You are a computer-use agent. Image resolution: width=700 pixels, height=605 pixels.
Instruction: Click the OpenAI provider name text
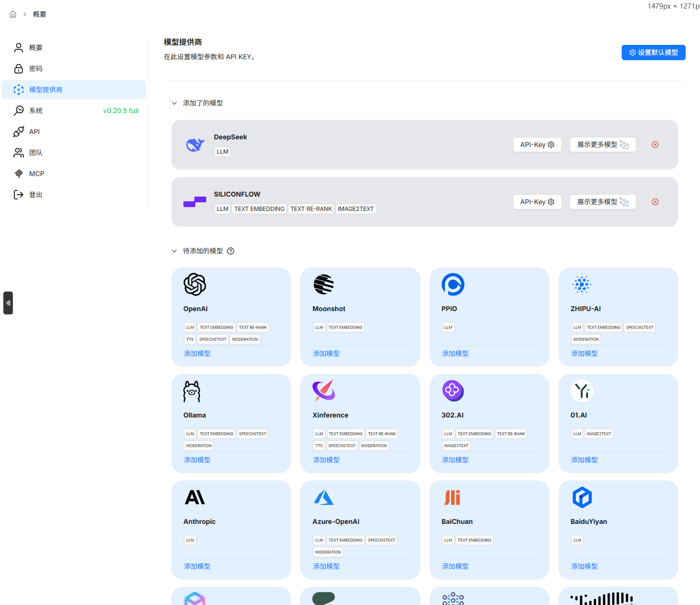[195, 309]
